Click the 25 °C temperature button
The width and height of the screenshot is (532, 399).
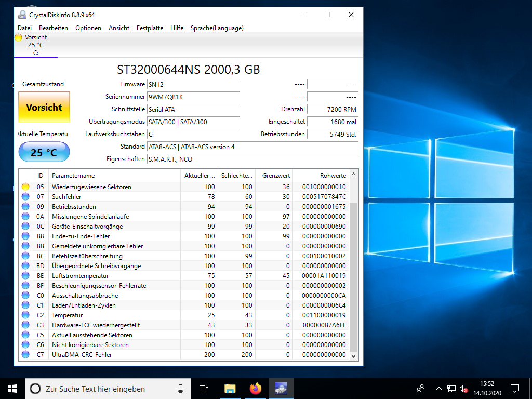(44, 152)
